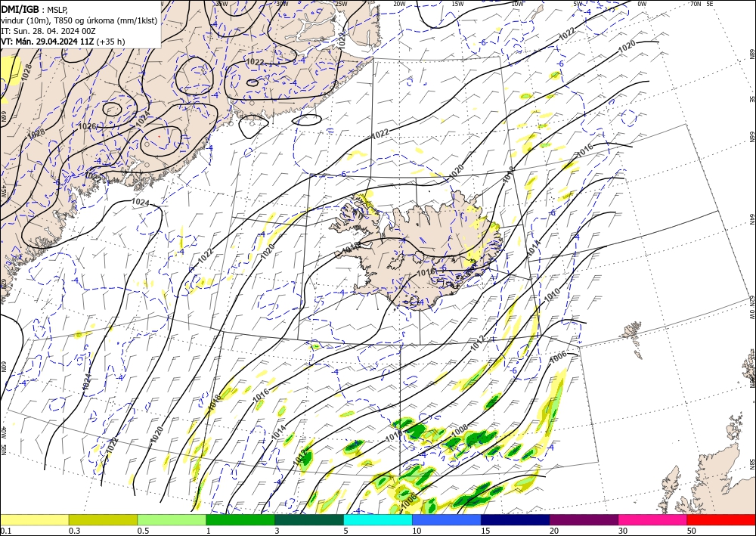This screenshot has height=536, width=756.
Task: Click the '64N' latitude label
Action: tap(751, 219)
